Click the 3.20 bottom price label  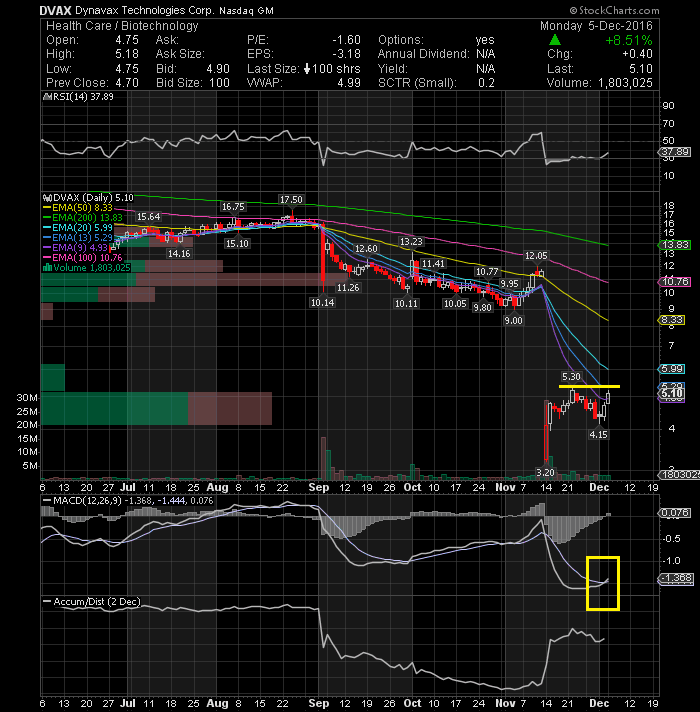[x=545, y=473]
